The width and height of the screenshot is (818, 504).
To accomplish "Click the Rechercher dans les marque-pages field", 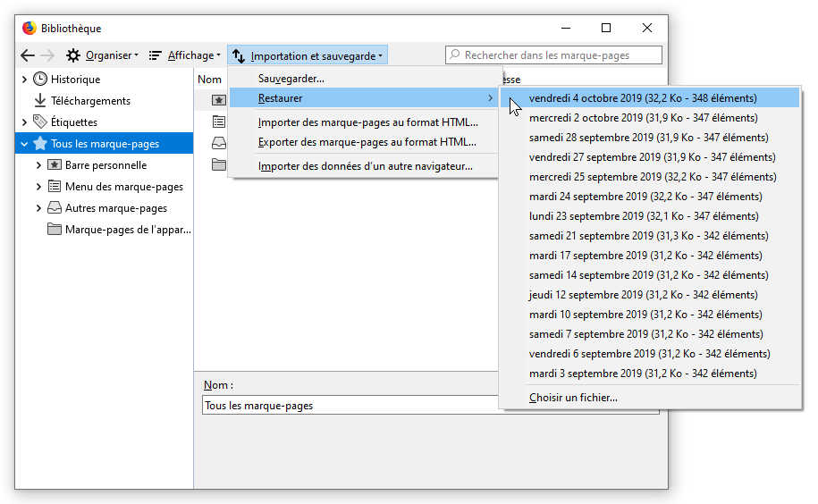I will click(553, 55).
